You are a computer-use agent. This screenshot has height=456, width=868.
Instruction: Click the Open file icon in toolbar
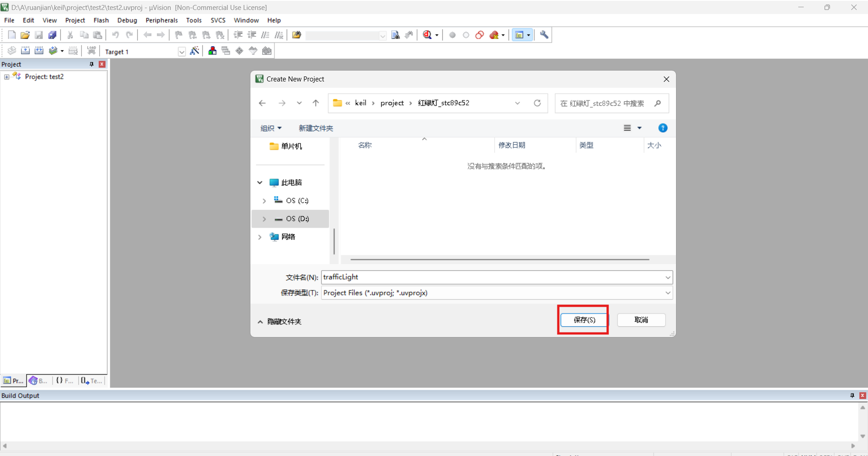[25, 35]
